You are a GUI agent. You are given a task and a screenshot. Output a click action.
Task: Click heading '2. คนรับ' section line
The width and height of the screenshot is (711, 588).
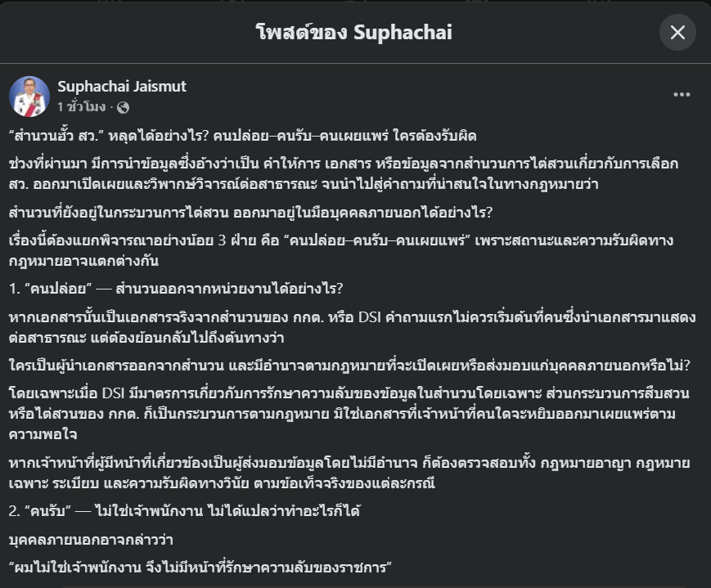185,511
